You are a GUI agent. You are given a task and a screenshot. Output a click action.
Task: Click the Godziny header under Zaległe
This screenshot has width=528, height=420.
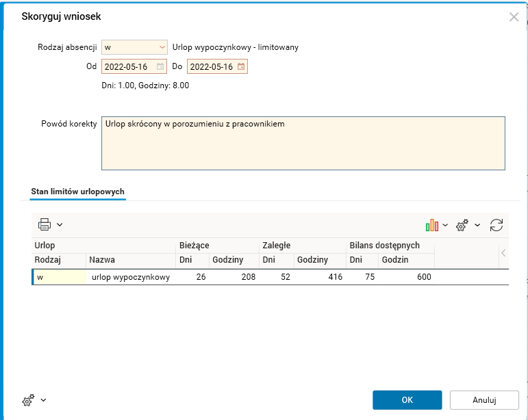click(x=320, y=260)
